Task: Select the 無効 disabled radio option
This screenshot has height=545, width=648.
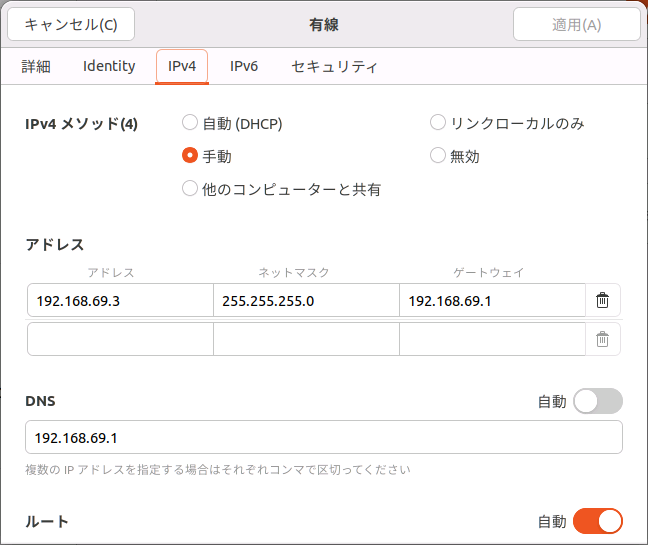Action: click(438, 156)
